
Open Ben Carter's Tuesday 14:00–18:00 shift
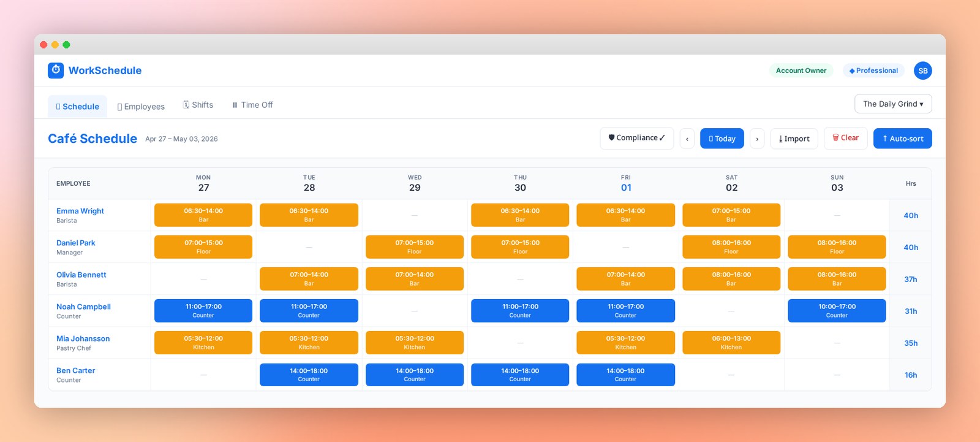click(x=309, y=375)
